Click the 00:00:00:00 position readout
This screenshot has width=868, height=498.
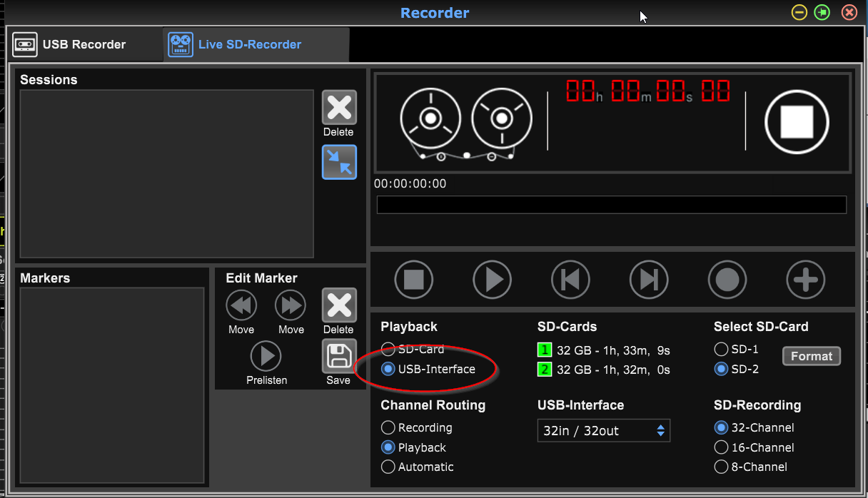[x=410, y=183]
